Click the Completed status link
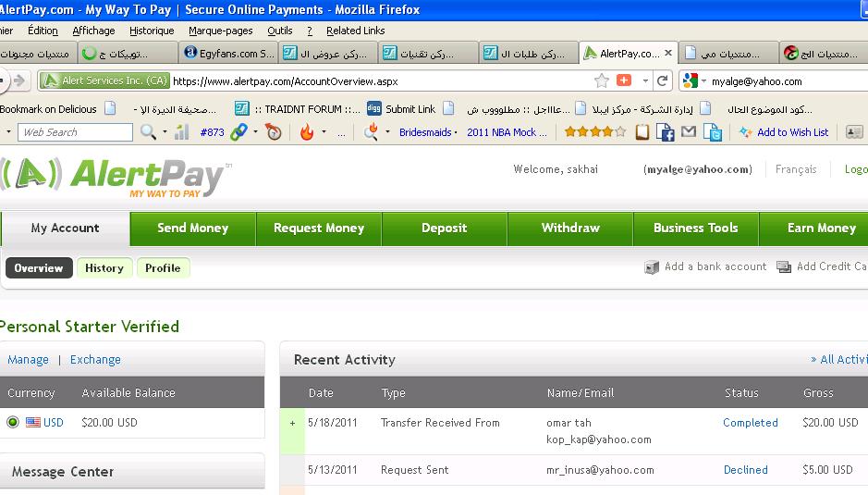 pyautogui.click(x=750, y=423)
